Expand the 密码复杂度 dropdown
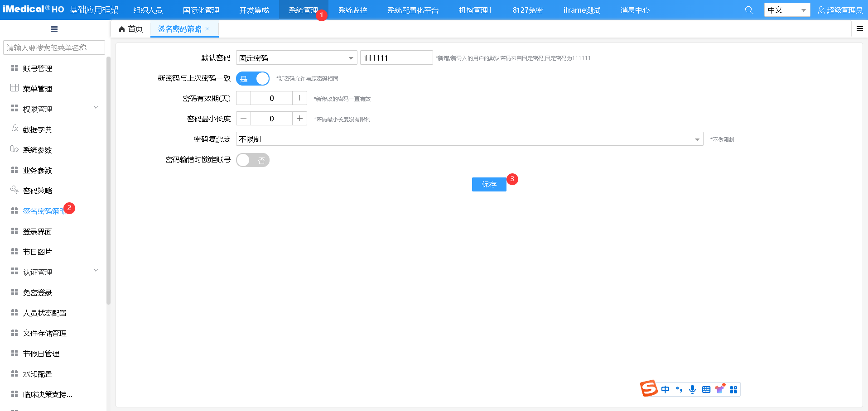This screenshot has width=868, height=411. click(469, 139)
